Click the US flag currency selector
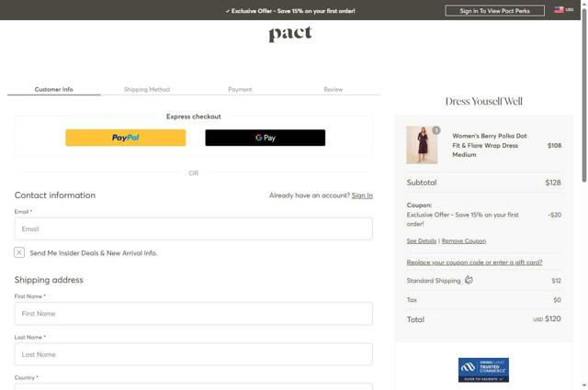 tap(563, 10)
